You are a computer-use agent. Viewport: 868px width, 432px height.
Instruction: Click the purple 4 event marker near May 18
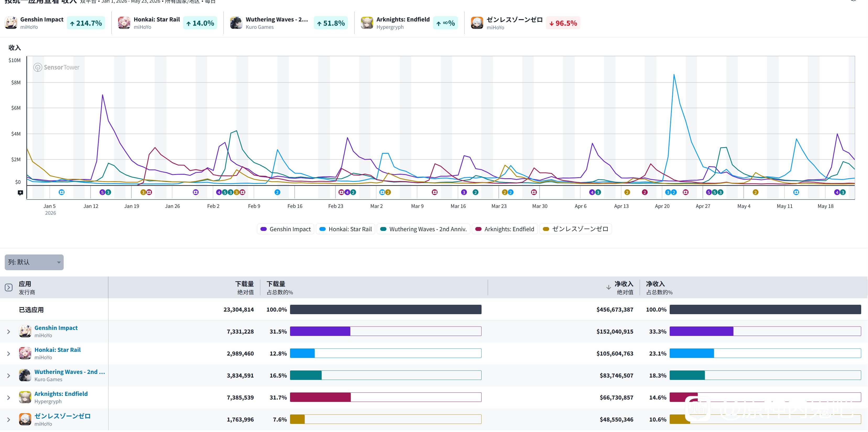pyautogui.click(x=837, y=192)
